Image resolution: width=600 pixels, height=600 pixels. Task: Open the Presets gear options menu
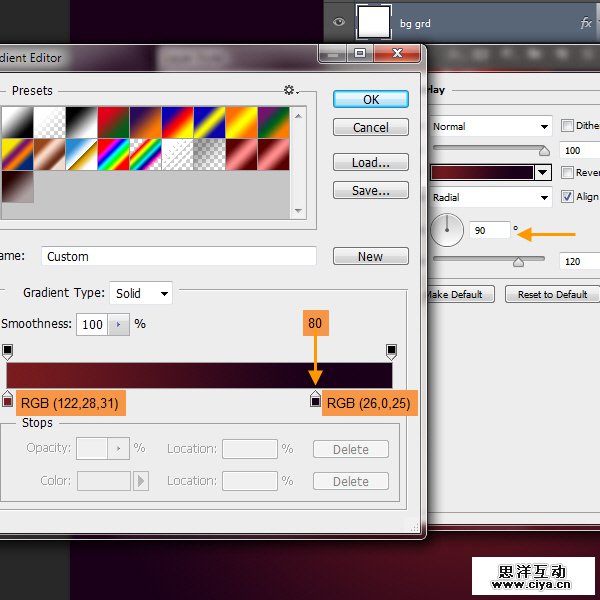click(291, 91)
